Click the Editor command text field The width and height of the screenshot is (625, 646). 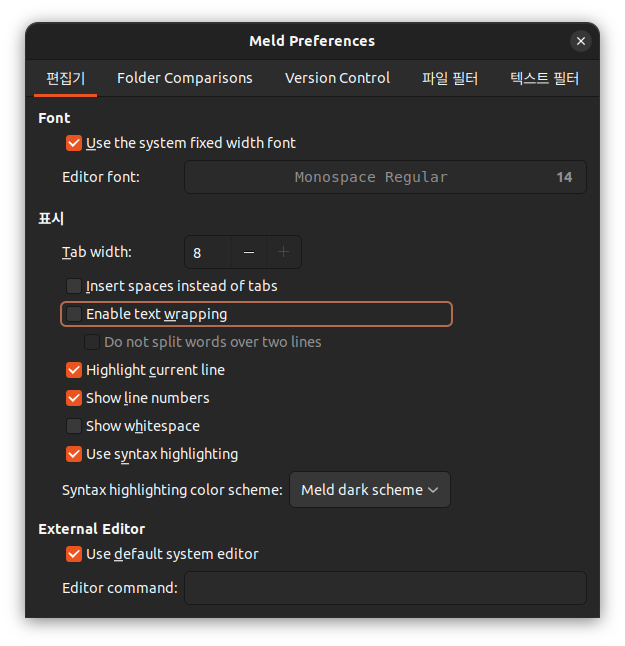click(385, 588)
